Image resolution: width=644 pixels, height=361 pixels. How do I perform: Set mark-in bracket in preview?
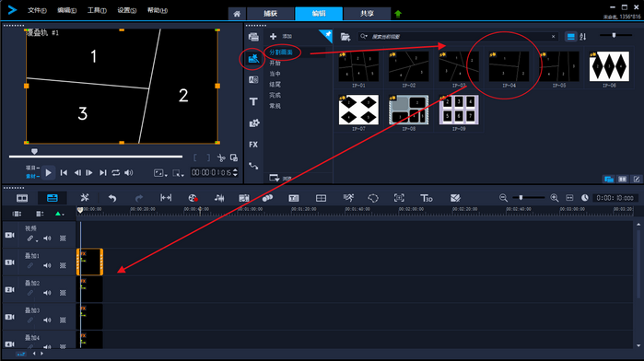coord(195,157)
